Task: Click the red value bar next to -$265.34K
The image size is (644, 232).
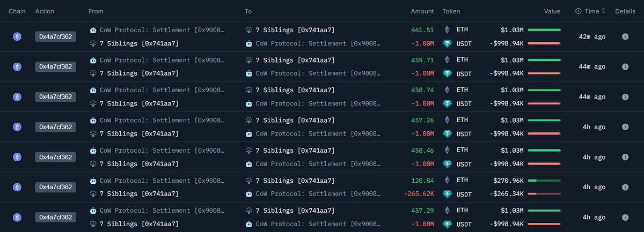Action: point(544,193)
